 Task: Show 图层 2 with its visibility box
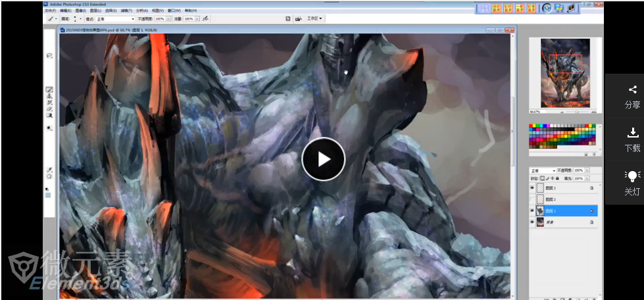[x=532, y=199]
